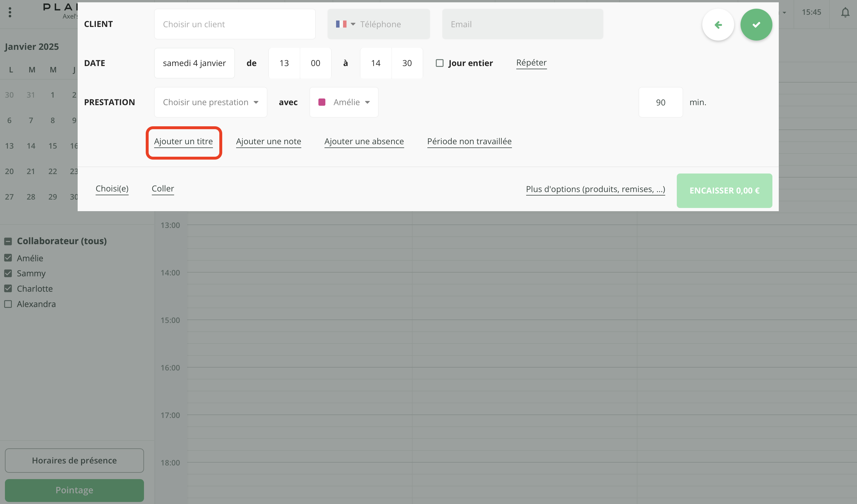The width and height of the screenshot is (857, 504).
Task: Click Amélie's pink color square
Action: pyautogui.click(x=322, y=102)
